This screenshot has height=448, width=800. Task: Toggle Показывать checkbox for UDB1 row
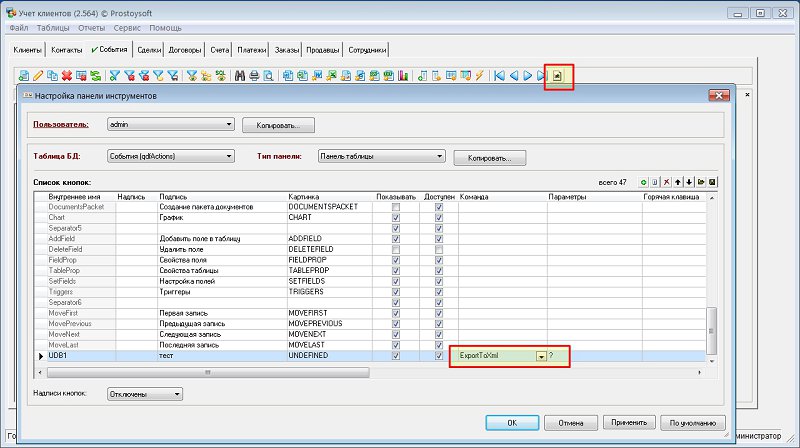pyautogui.click(x=396, y=356)
